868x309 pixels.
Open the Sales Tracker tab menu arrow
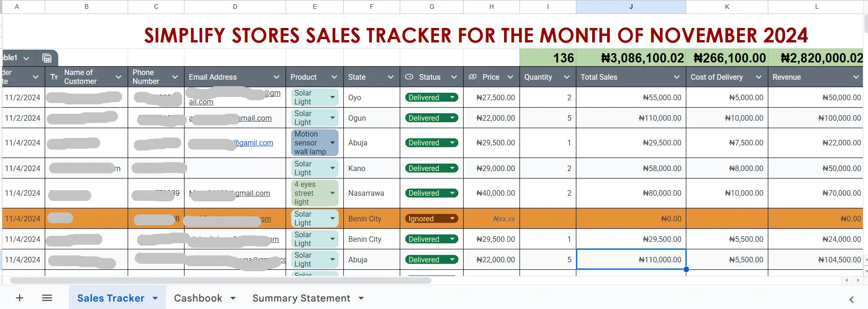(x=155, y=298)
